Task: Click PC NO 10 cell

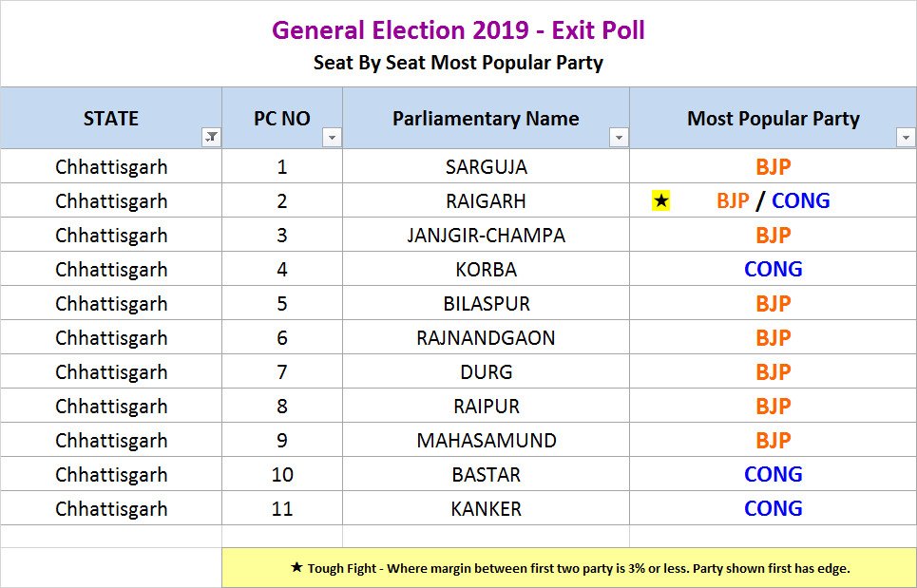Action: (282, 475)
